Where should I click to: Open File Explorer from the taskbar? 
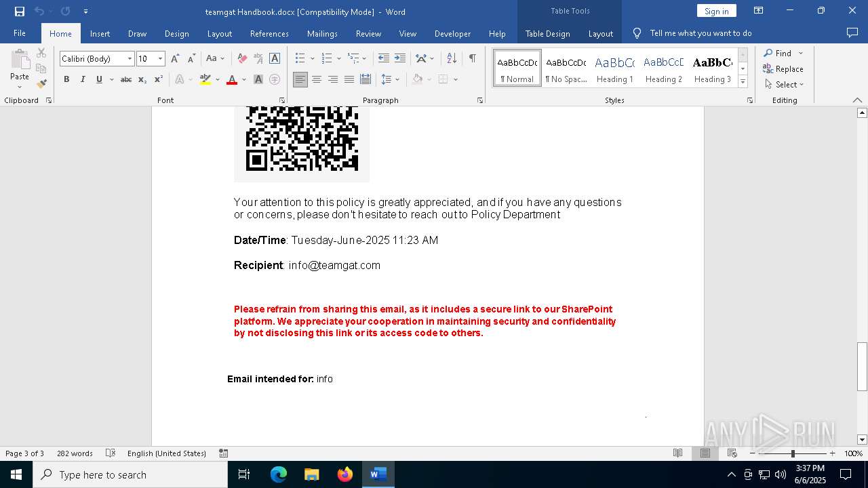pos(311,474)
